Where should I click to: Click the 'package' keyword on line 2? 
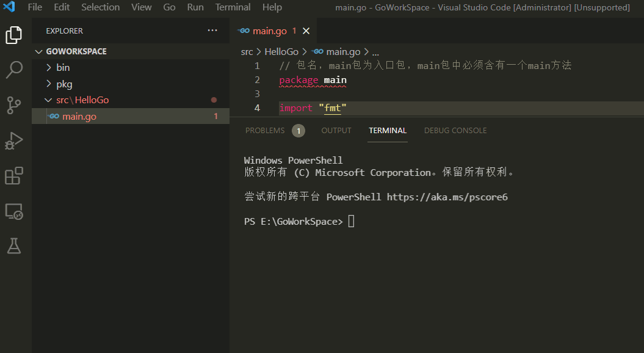point(298,80)
